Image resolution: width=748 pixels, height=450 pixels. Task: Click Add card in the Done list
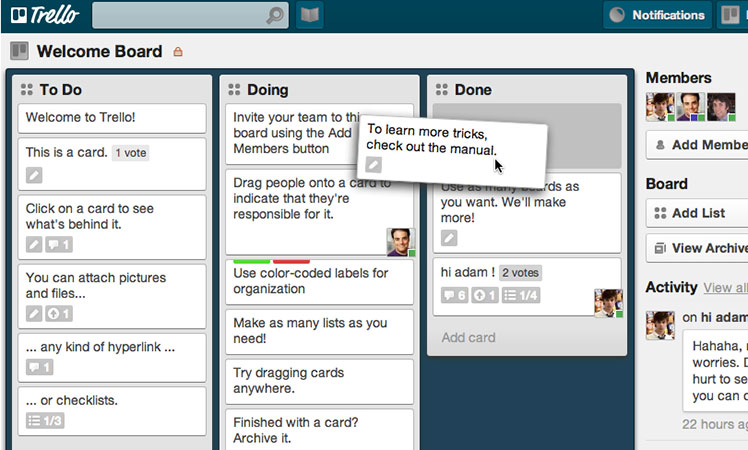click(468, 337)
